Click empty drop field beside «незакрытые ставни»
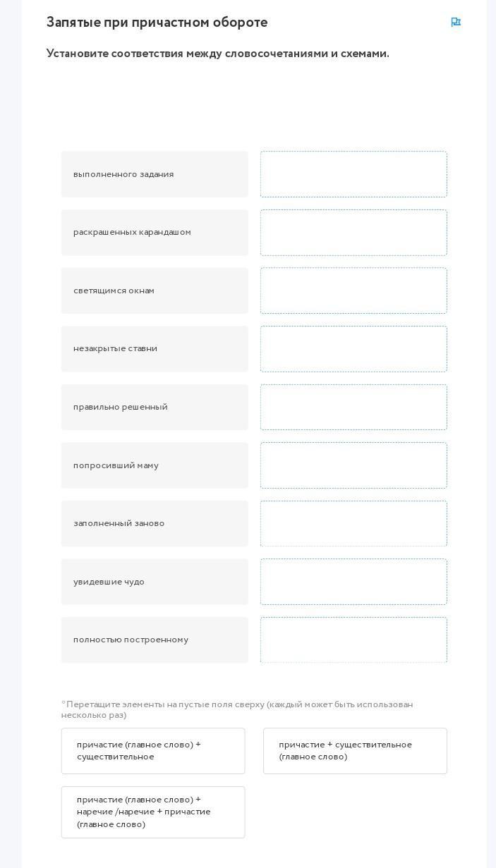Image resolution: width=496 pixels, height=868 pixels. pos(353,349)
